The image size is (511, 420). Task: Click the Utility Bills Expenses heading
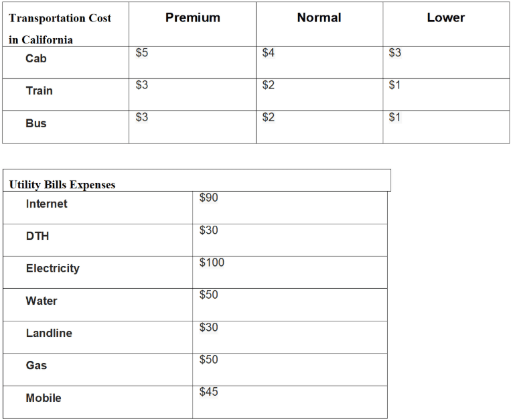tap(62, 185)
